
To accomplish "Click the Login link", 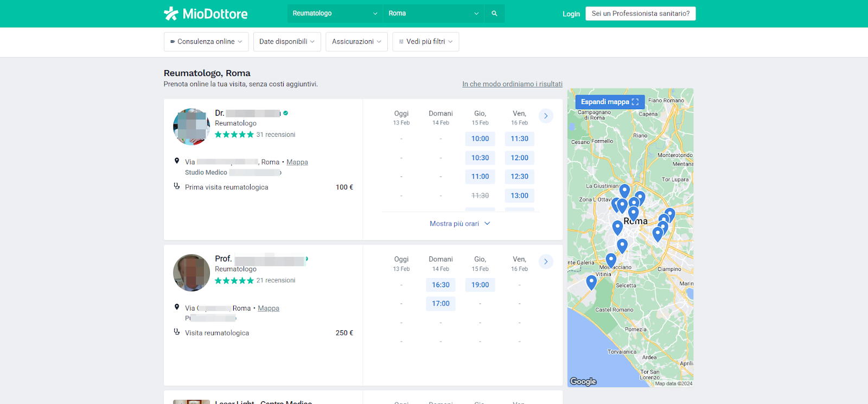I will 571,14.
